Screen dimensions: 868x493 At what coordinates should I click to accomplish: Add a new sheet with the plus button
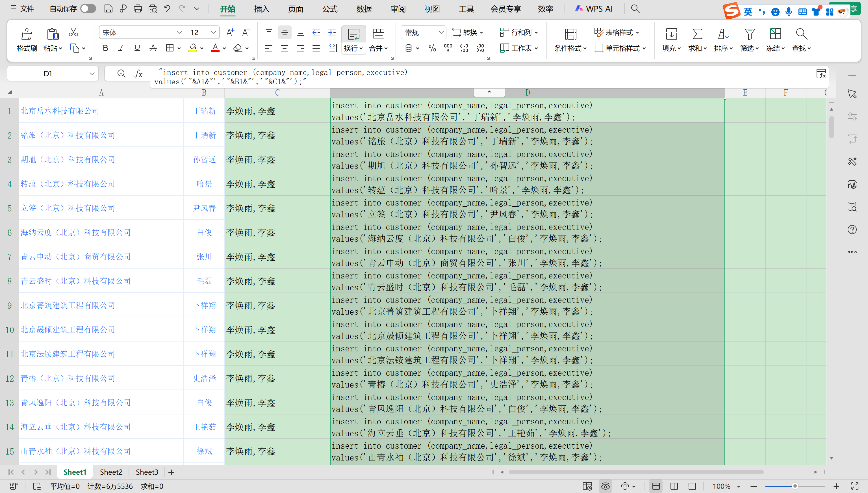point(171,472)
